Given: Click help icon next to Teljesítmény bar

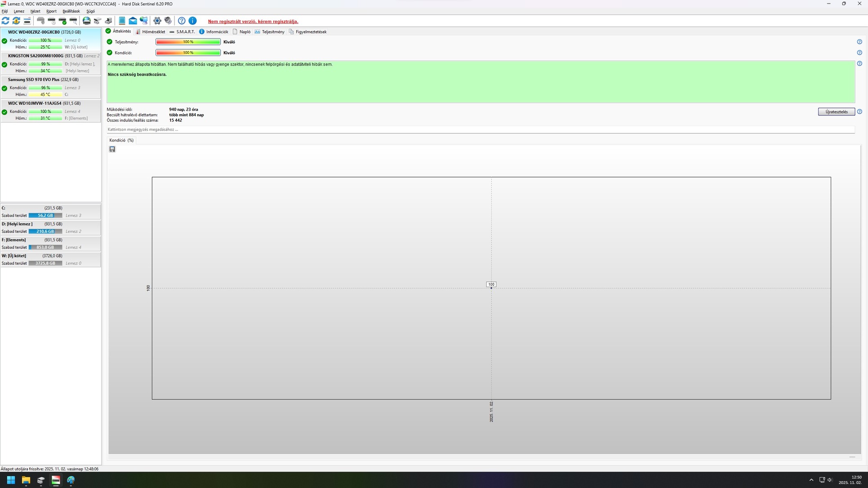Looking at the screenshot, I should pos(859,42).
